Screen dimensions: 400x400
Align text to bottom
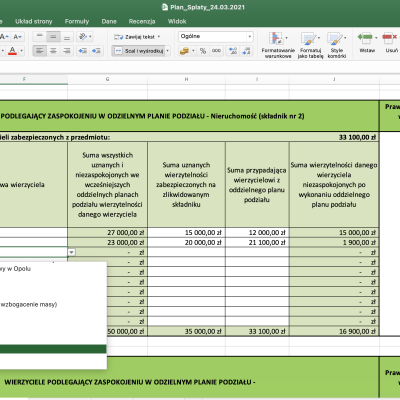pos(67,37)
